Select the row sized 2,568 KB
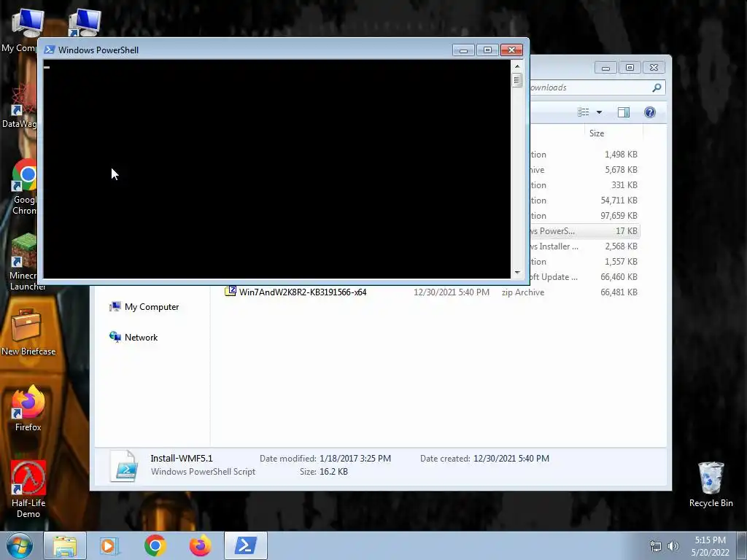The image size is (747, 560). (x=584, y=246)
